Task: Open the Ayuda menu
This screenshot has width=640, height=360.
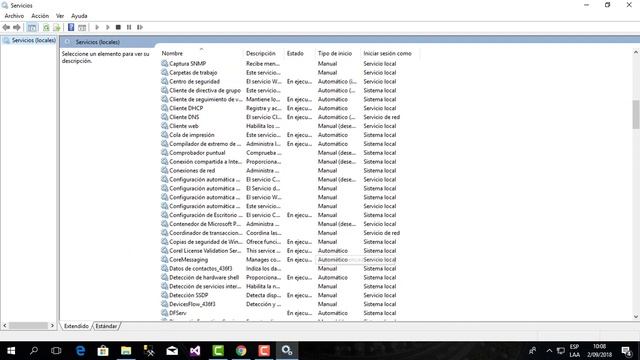Action: (x=79, y=16)
